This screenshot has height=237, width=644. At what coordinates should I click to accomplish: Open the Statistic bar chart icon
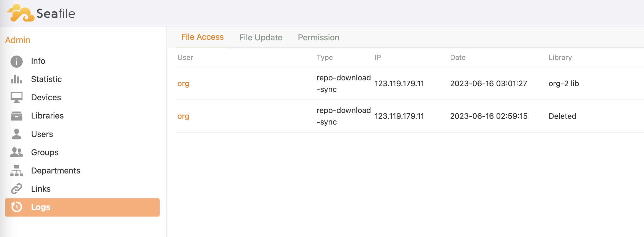point(17,79)
